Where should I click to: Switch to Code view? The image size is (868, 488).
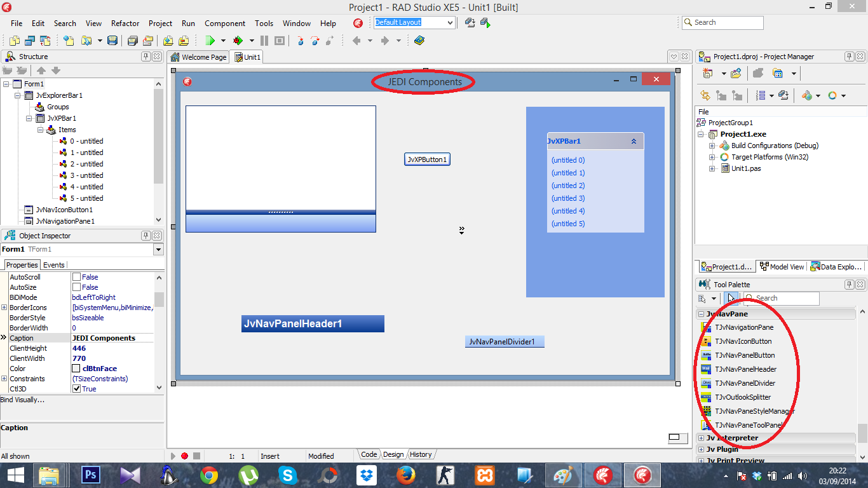click(368, 454)
